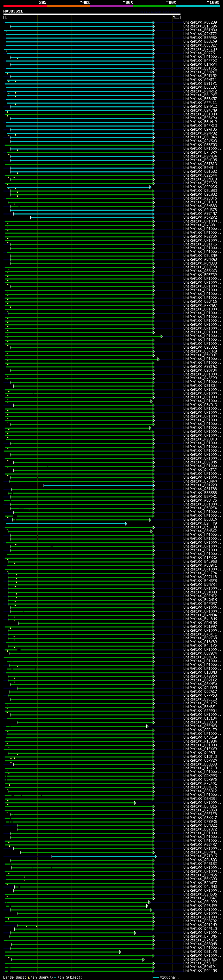Image resolution: width=223 pixels, height=980 pixels.
Task: Select the UniRef100_Q0JBZ7 entry
Action: click(200, 45)
